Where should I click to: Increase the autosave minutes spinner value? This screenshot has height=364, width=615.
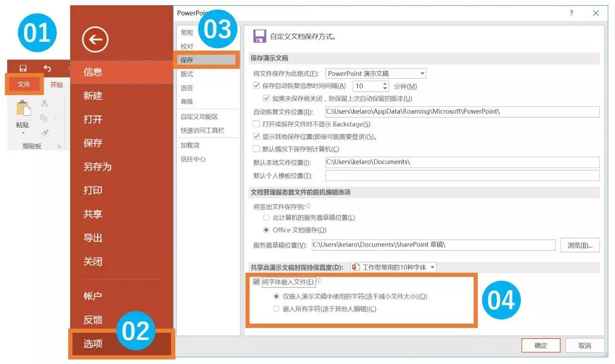click(385, 84)
